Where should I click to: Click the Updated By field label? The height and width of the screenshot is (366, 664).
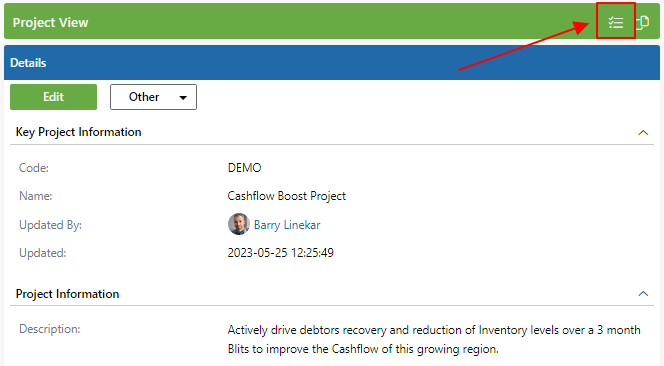click(x=50, y=225)
